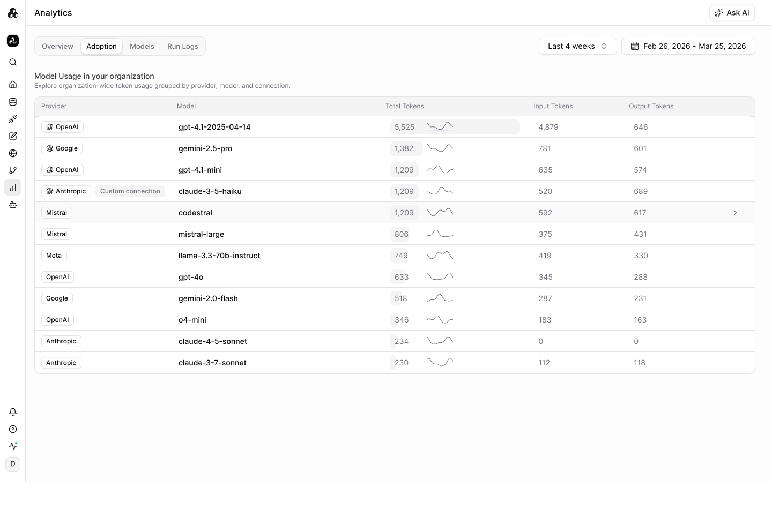Open connections plug icon in sidebar

click(x=13, y=119)
